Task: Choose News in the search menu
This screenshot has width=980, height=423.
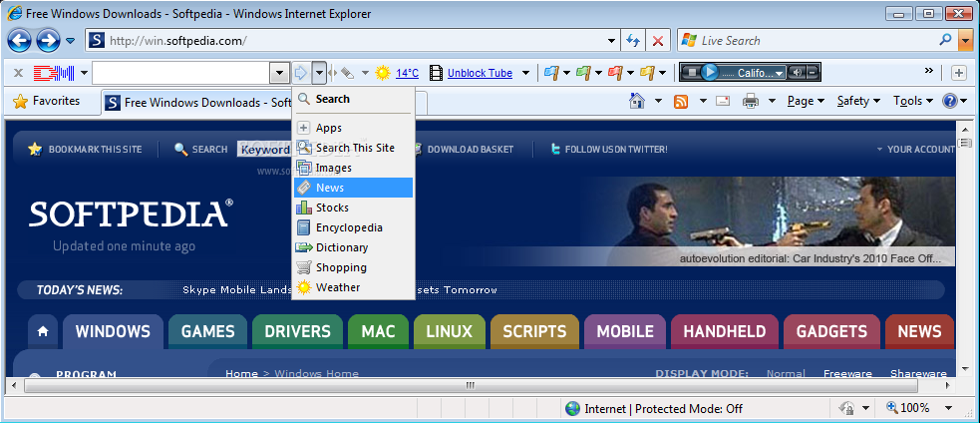Action: tap(353, 188)
